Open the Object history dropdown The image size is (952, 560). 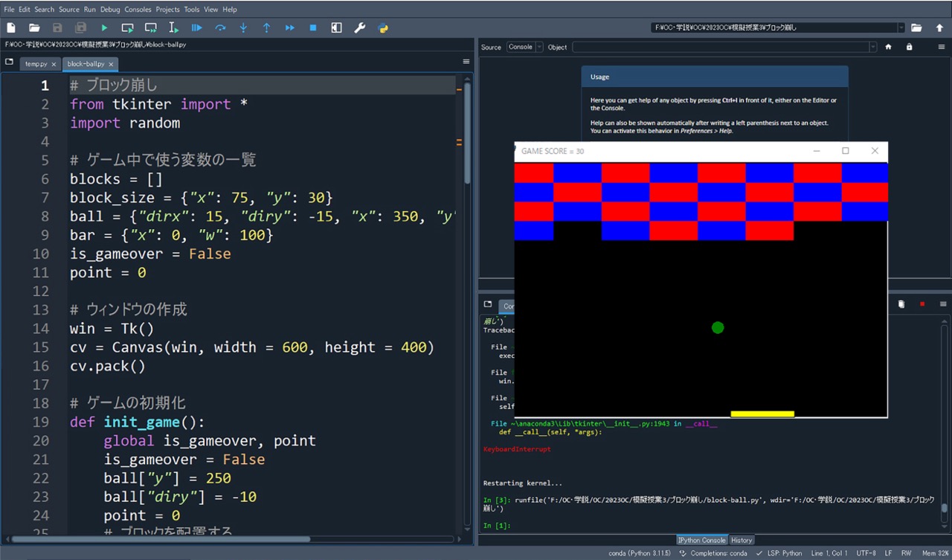(872, 47)
